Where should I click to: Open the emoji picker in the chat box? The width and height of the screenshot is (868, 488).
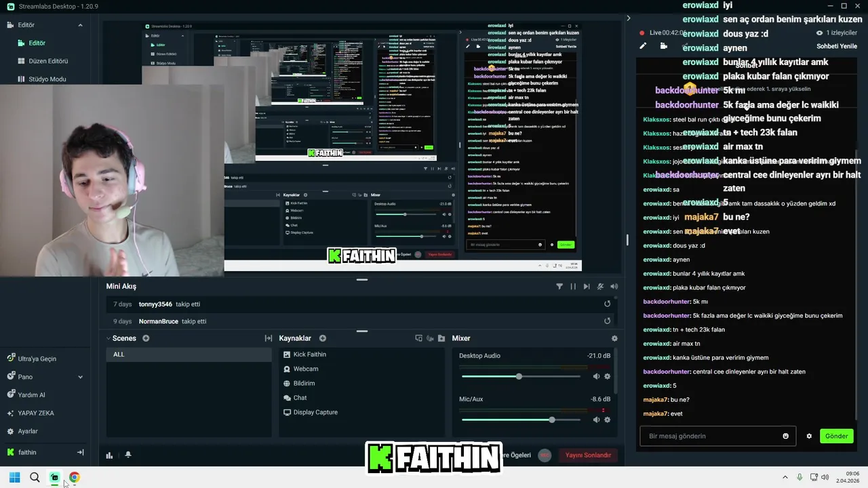[786, 436]
